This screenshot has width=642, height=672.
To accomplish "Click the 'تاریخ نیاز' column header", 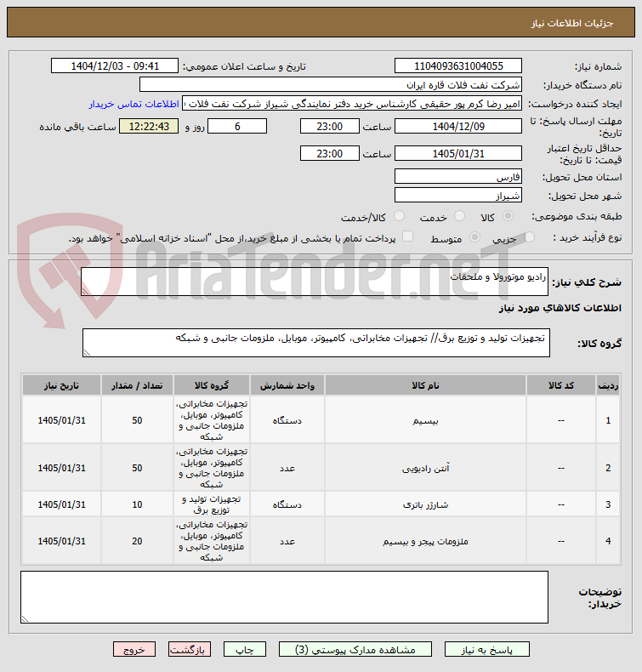I will pos(61,385).
